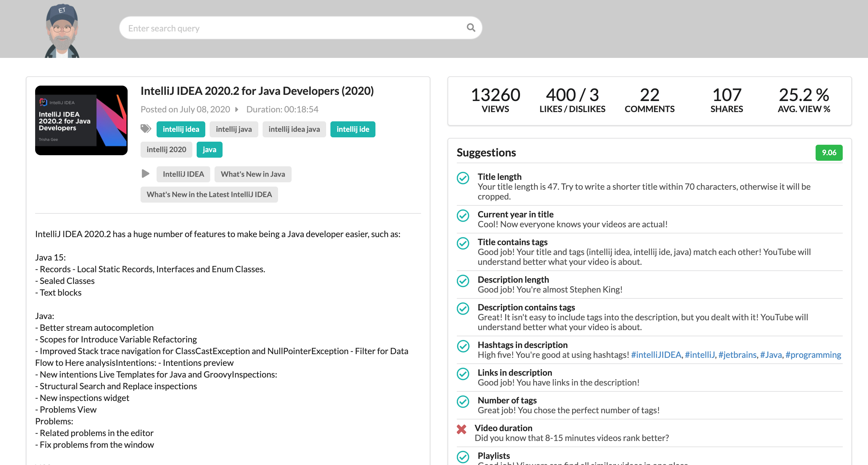Click the Current year in title checkmark
This screenshot has height=465, width=868.
[x=463, y=216]
